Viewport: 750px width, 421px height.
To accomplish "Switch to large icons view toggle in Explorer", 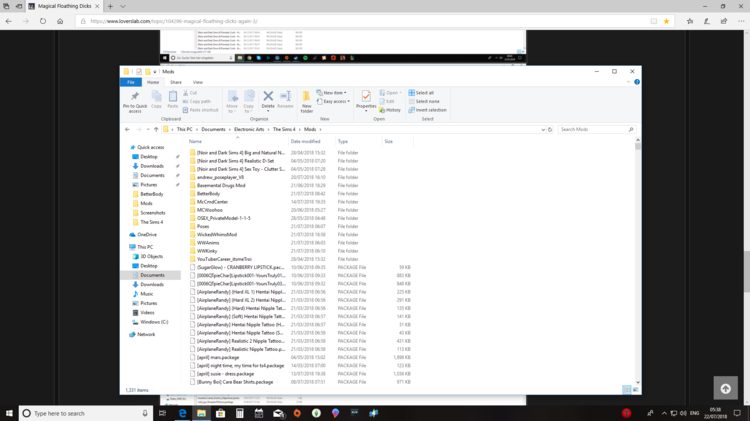I will [x=636, y=390].
